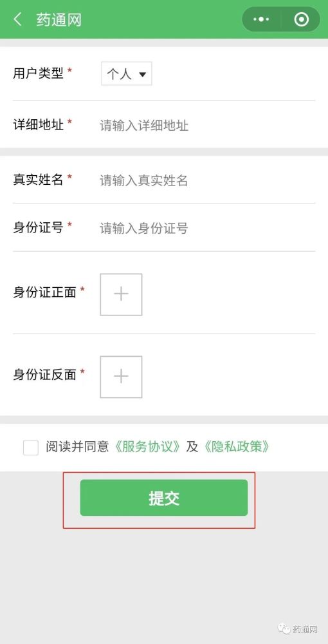Click the black triangle arrow beside 个人
This screenshot has height=644, width=328.
(142, 74)
